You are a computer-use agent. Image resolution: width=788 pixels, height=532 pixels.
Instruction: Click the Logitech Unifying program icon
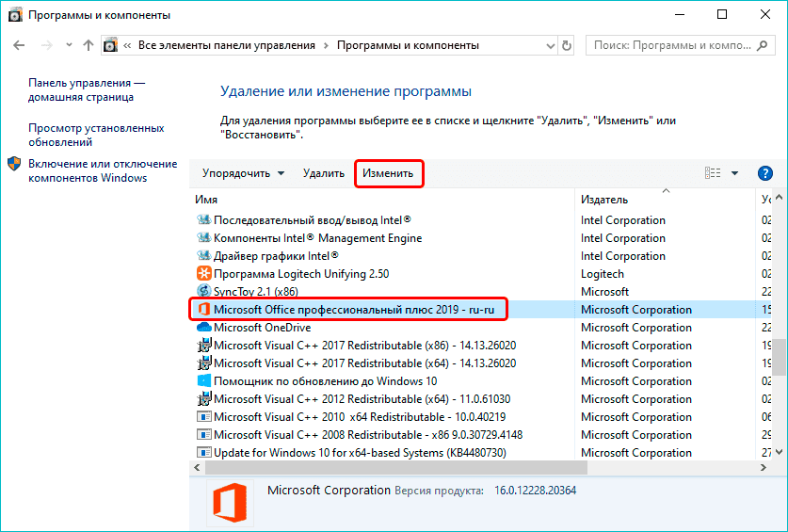203,274
